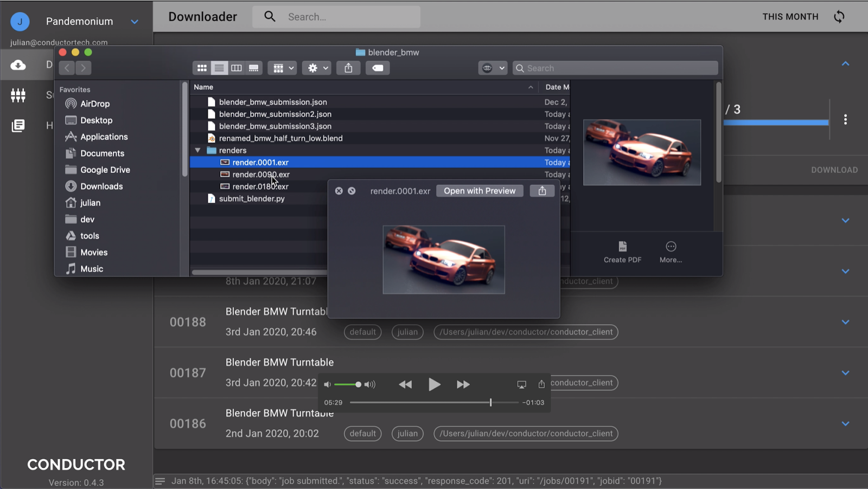The height and width of the screenshot is (489, 868).
Task: Collapse the expanded job with up chevron
Action: pyautogui.click(x=845, y=64)
